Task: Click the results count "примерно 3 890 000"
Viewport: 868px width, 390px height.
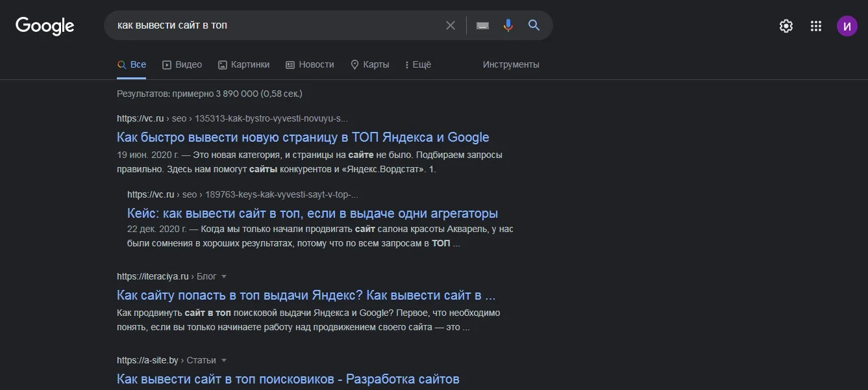Action: pos(209,94)
